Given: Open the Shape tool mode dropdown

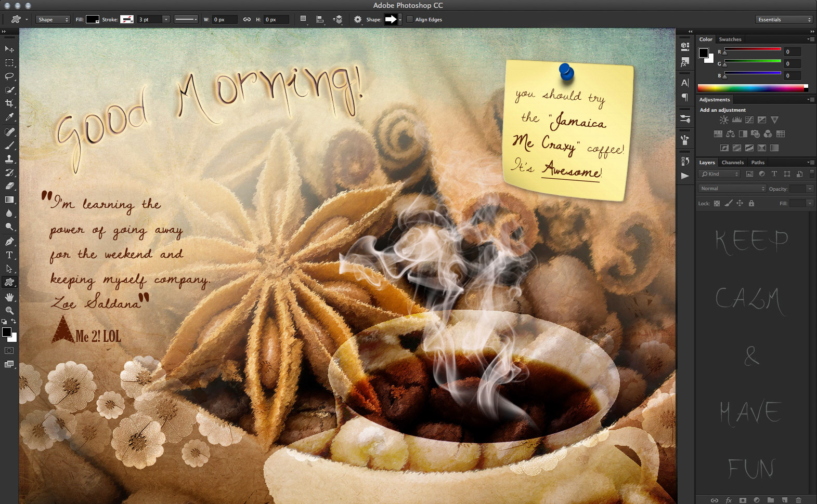Looking at the screenshot, I should click(53, 20).
